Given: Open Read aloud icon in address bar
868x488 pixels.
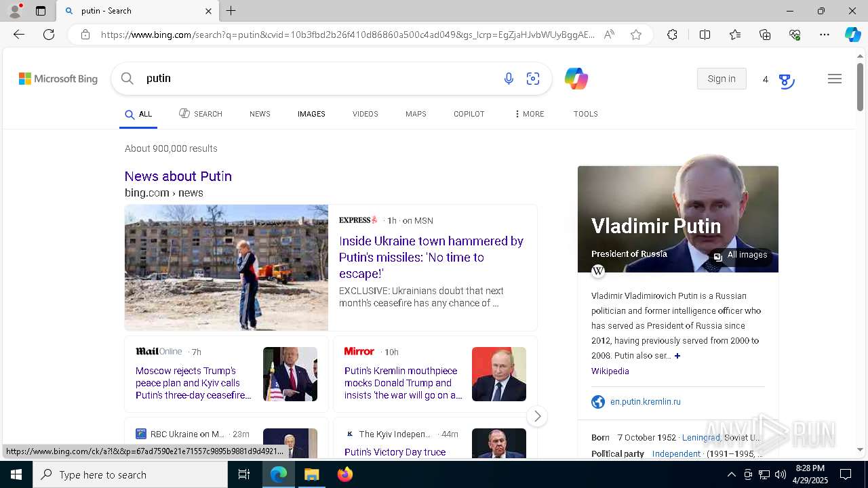Looking at the screenshot, I should coord(609,35).
